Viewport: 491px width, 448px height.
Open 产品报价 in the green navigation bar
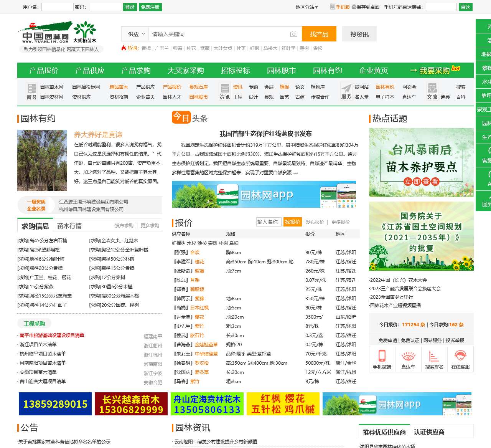click(44, 71)
